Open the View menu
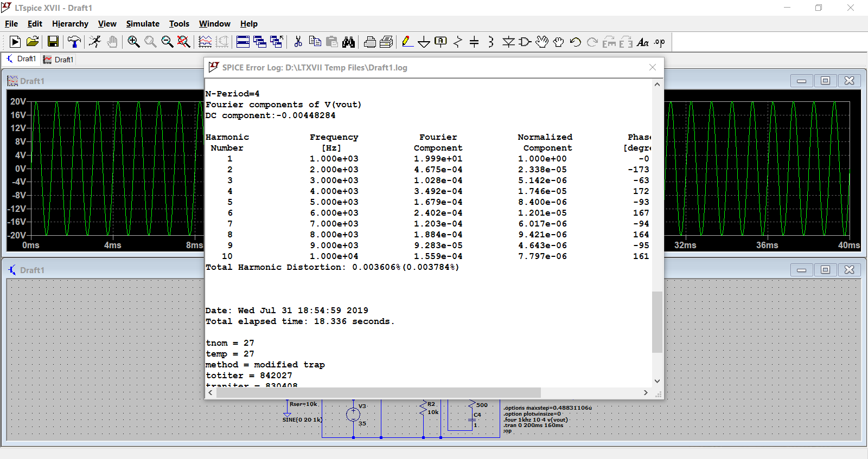The image size is (868, 459). [107, 24]
